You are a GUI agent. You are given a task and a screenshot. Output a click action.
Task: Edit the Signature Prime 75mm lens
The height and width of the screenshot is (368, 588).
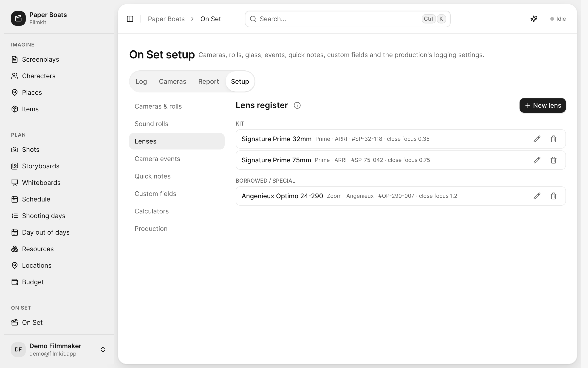(537, 160)
